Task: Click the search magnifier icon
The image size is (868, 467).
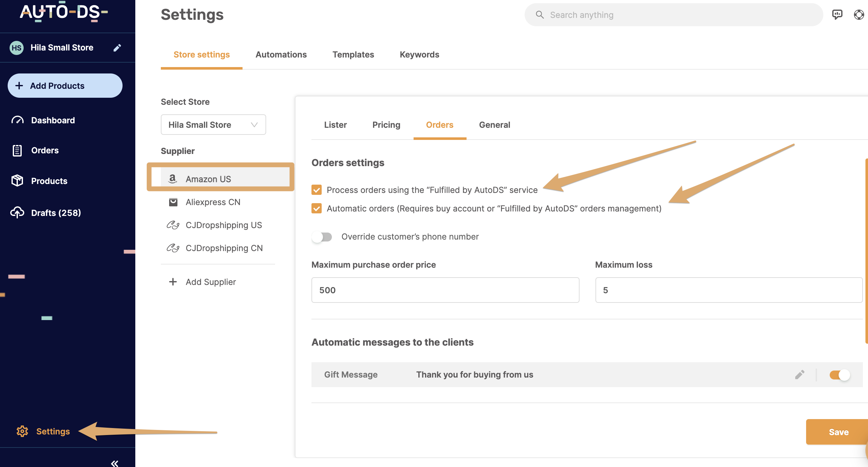Action: pos(539,15)
